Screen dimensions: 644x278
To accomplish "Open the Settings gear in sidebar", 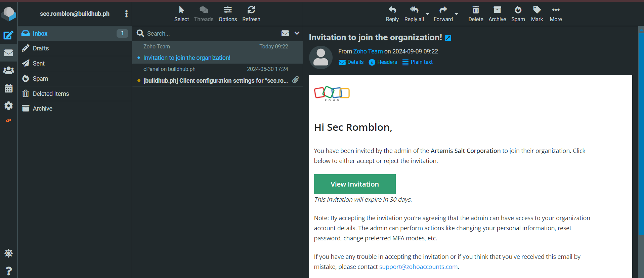I will [x=8, y=106].
